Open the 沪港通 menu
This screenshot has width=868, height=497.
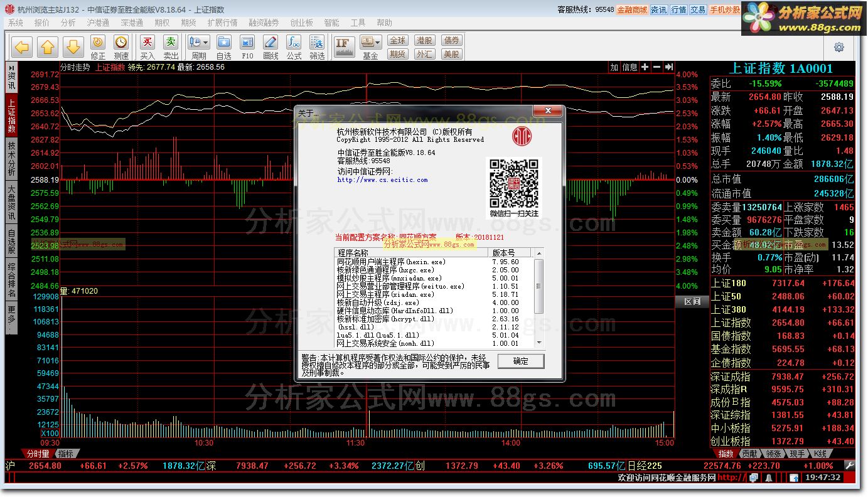(x=99, y=23)
